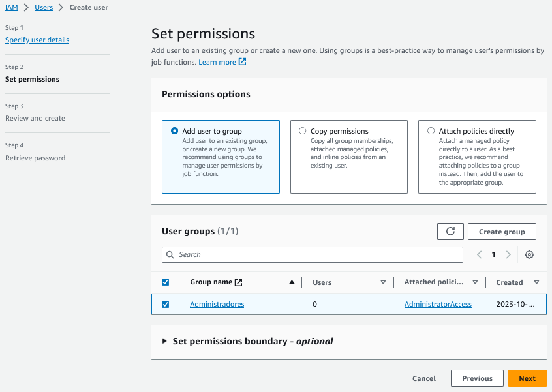Image resolution: width=552 pixels, height=392 pixels.
Task: Go to previous page arrow in pagination
Action: pos(480,255)
